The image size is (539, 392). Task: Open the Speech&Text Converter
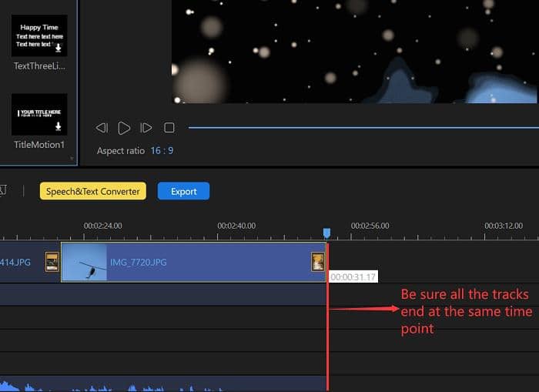(92, 192)
